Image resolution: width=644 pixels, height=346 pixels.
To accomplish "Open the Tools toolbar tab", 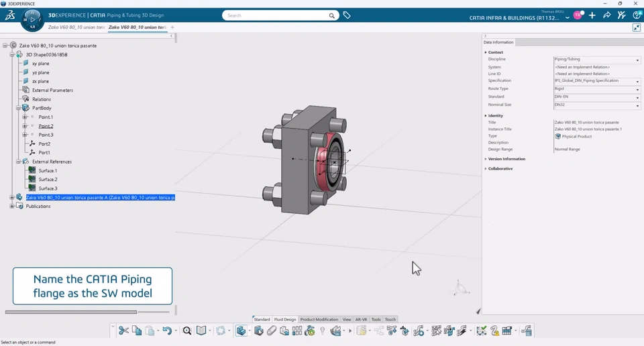I will [x=376, y=319].
